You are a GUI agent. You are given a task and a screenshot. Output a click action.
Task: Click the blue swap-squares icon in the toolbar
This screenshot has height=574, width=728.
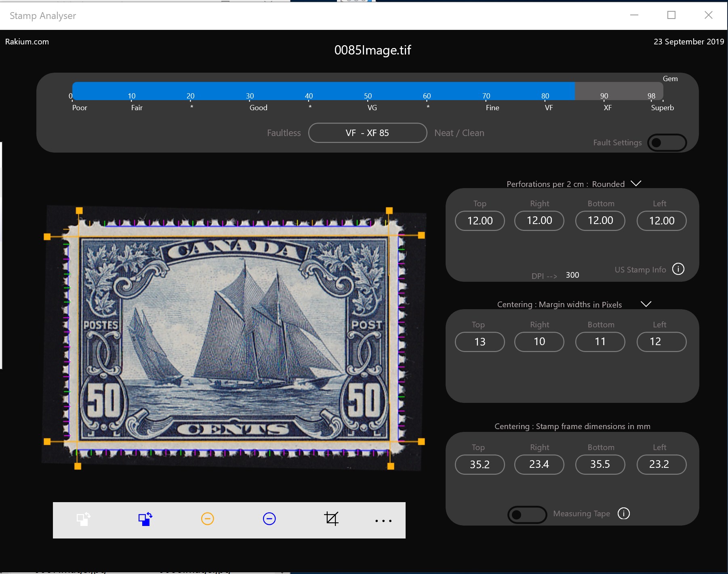click(145, 519)
